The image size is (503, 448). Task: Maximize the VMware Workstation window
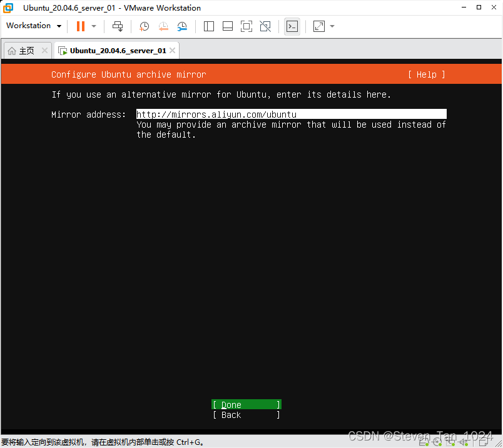coord(479,8)
